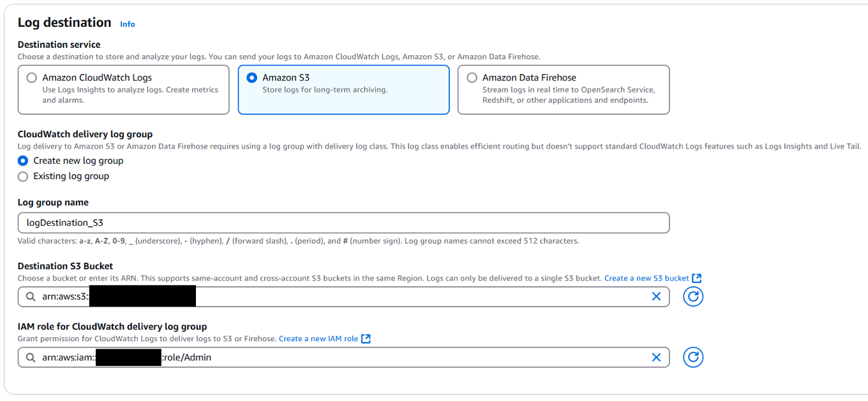This screenshot has width=868, height=401.
Task: Select the Amazon Data Firehose radio button
Action: tap(472, 78)
